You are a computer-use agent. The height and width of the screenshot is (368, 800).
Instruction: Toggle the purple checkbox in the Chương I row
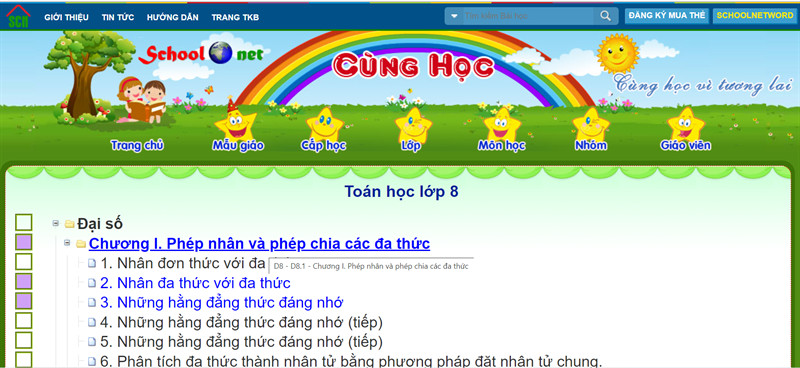click(x=23, y=242)
